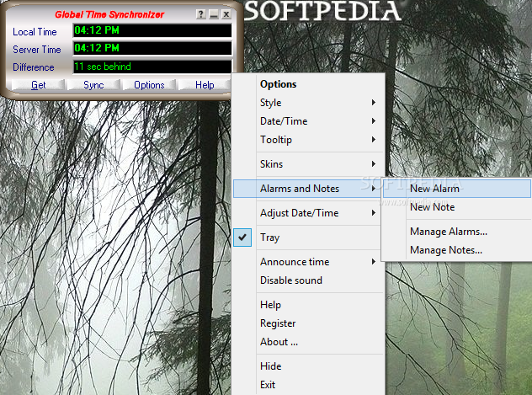Choose New Note in the submenu
The width and height of the screenshot is (532, 395).
[457, 207]
